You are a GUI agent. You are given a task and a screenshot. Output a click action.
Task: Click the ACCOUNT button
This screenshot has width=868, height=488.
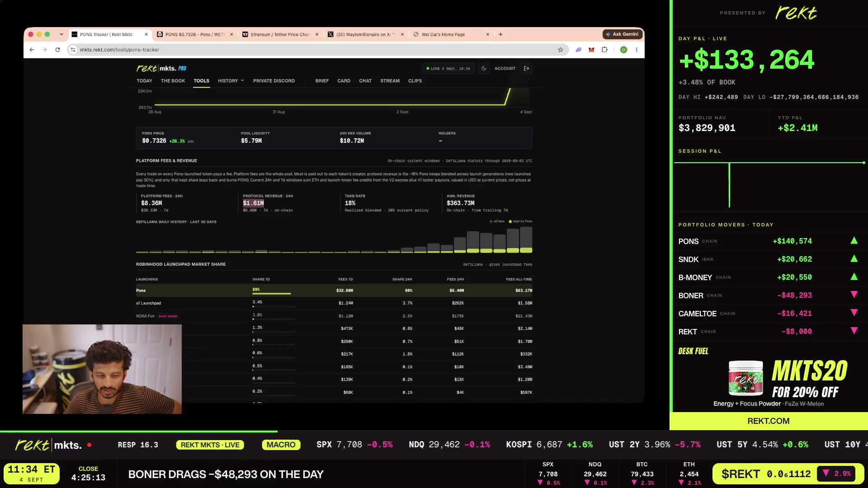(x=505, y=69)
